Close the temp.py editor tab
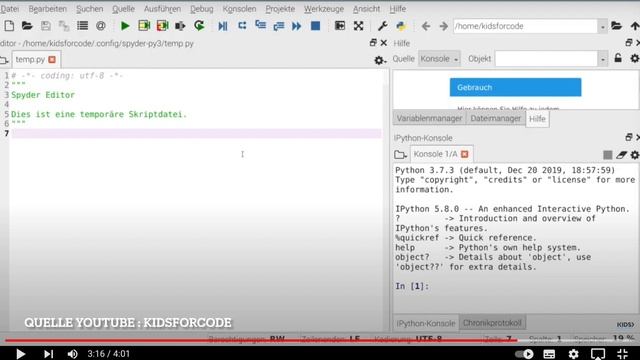Image resolution: width=640 pixels, height=360 pixels. [52, 60]
